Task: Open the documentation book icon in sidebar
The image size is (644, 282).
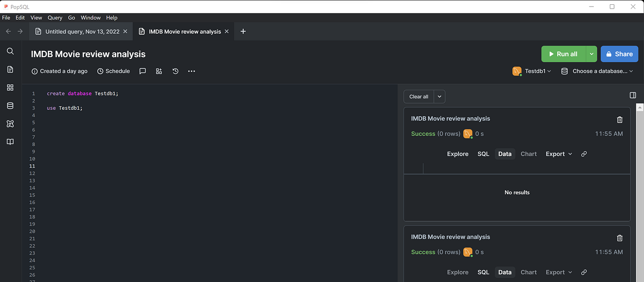Action: tap(10, 141)
